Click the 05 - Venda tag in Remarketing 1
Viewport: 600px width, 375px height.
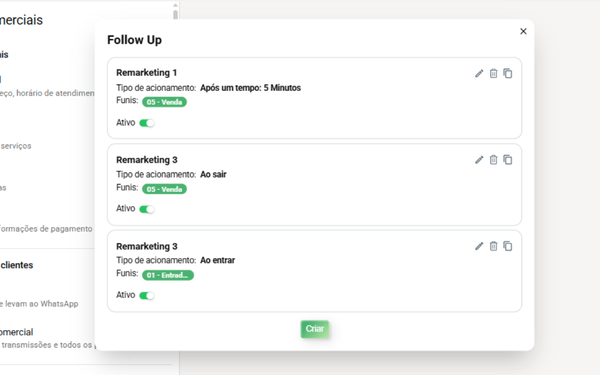(164, 102)
